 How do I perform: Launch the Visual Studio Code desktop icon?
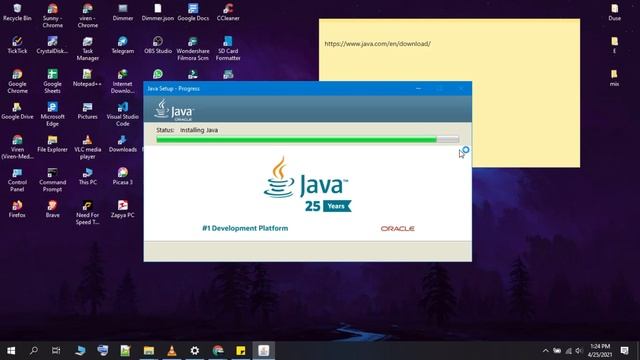tap(123, 114)
